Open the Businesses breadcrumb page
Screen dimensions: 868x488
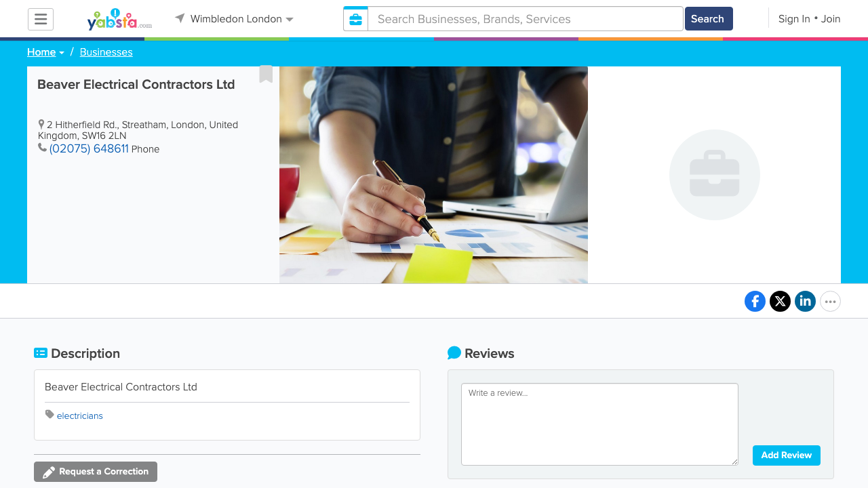point(106,52)
